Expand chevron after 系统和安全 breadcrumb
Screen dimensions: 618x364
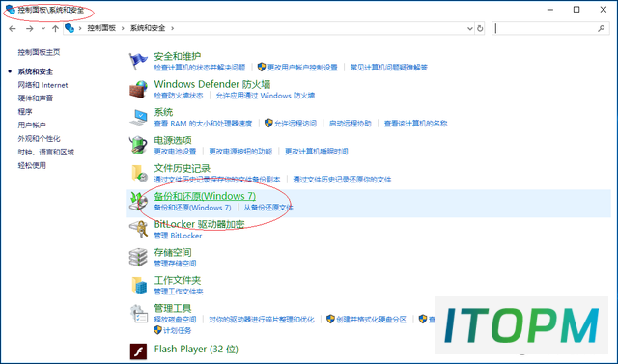172,28
